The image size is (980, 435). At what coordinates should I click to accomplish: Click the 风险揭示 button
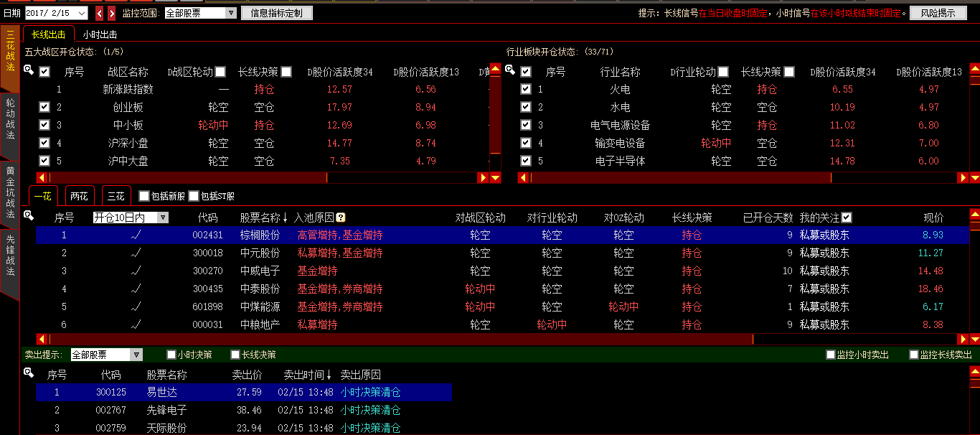click(938, 13)
